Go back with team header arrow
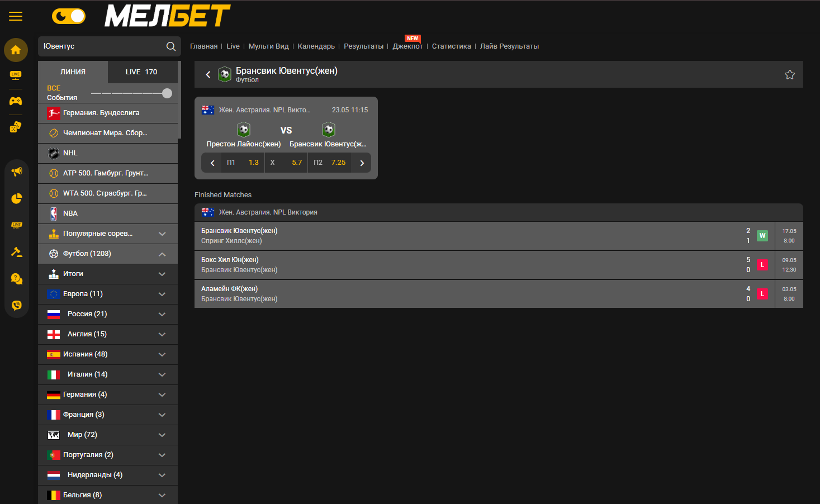Viewport: 820px width, 504px height. [x=208, y=74]
